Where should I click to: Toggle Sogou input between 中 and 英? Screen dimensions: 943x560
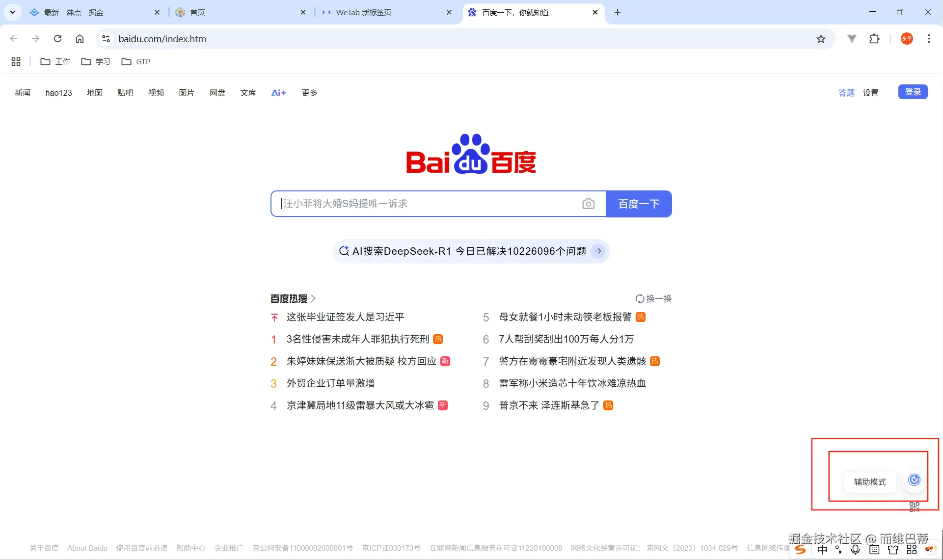(822, 550)
